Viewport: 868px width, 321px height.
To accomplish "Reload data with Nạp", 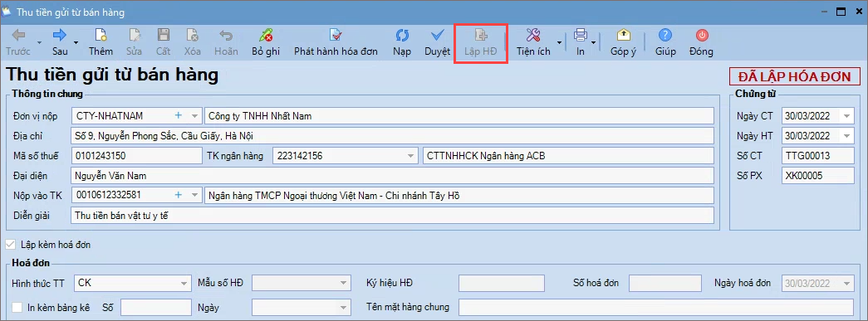I will coord(402,42).
